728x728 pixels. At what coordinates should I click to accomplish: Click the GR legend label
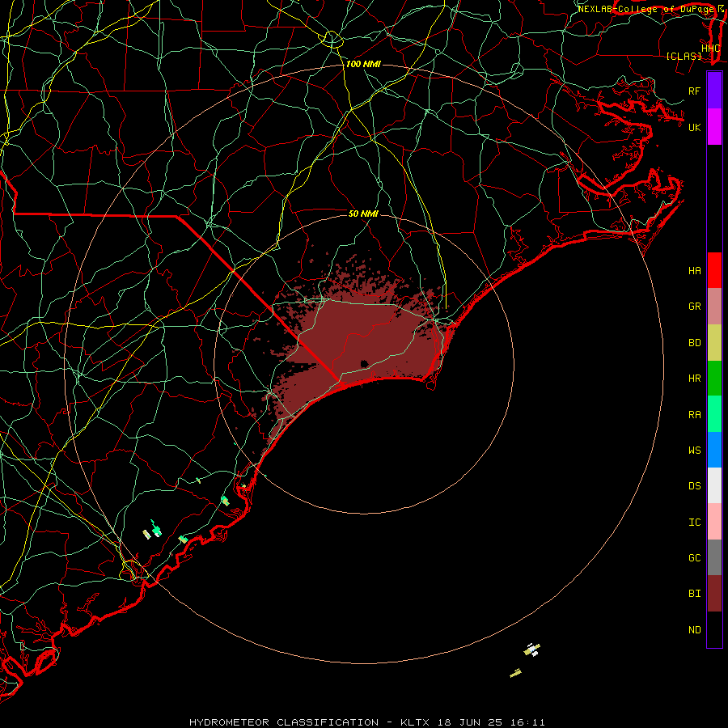pyautogui.click(x=694, y=307)
